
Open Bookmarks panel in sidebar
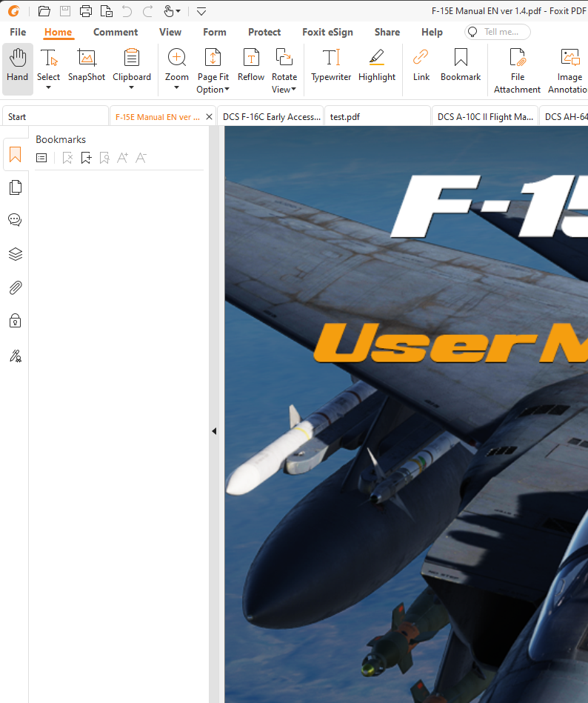[x=16, y=155]
